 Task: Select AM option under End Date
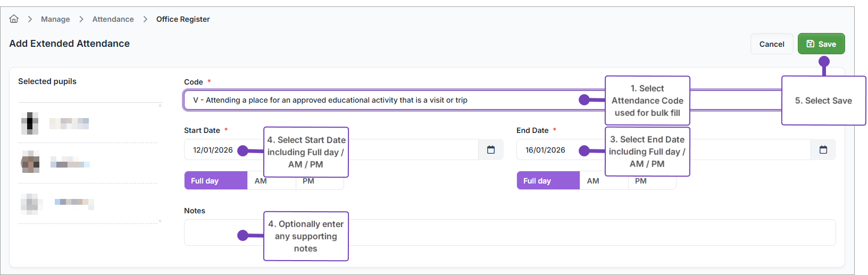(593, 181)
